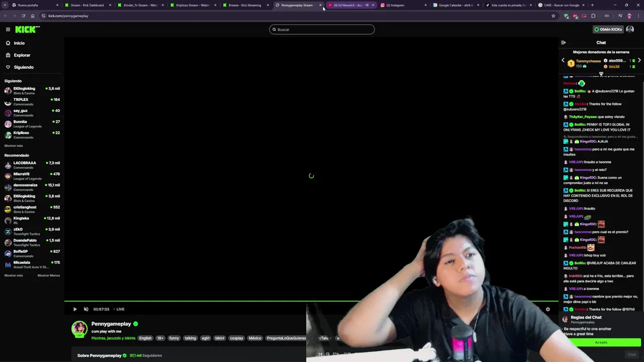This screenshot has width=644, height=362.
Task: Open TRIPLEX channel in sidebar
Action: (32, 102)
